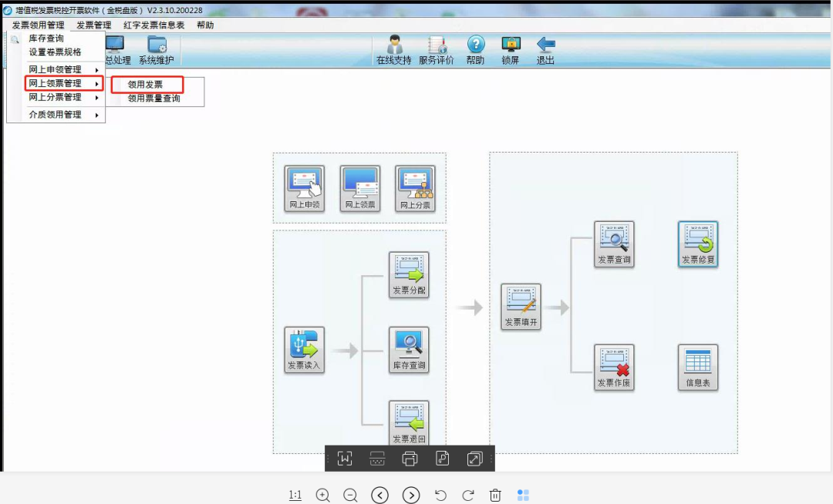The height and width of the screenshot is (504, 833).
Task: Click the 锁屏 lock screen icon
Action: (x=511, y=50)
